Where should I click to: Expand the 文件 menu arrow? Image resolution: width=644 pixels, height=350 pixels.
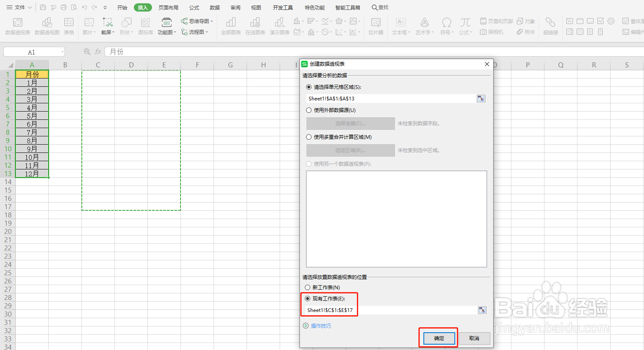click(30, 7)
